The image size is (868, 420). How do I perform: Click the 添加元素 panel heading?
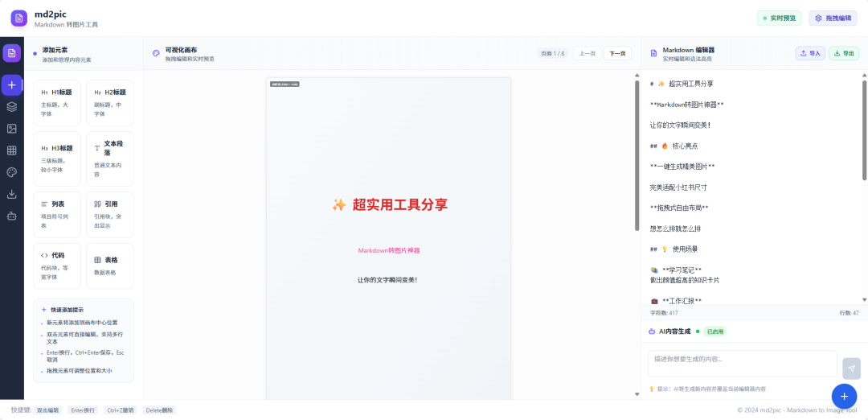(x=55, y=50)
